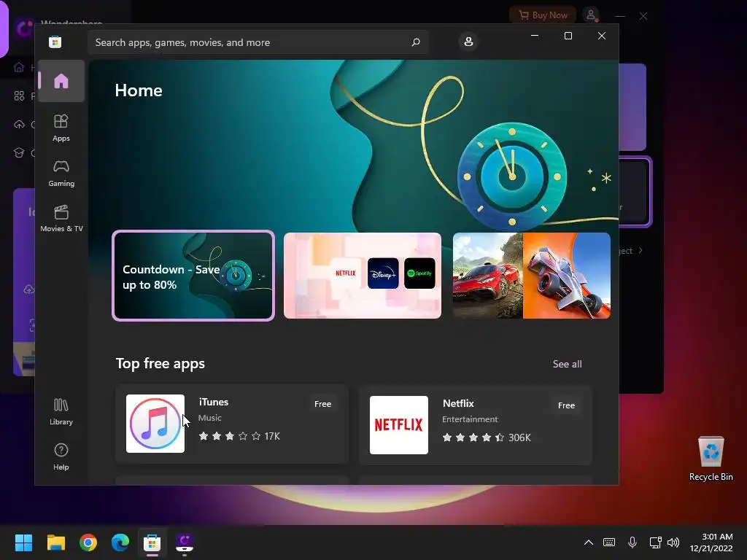Open the Recycle Bin desktop icon

[x=711, y=459]
